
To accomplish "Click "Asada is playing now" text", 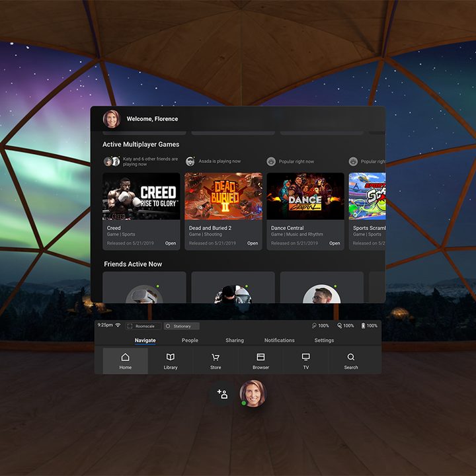I will (219, 161).
